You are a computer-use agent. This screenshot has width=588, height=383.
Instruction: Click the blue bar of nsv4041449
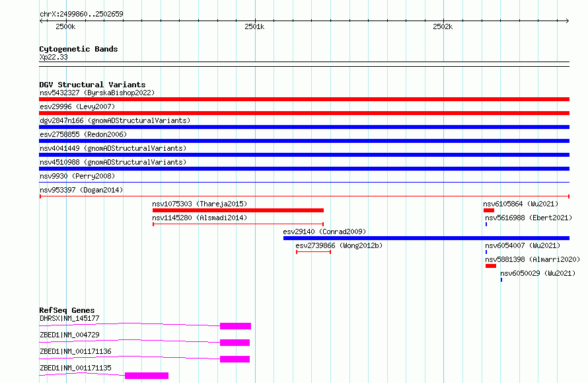click(304, 155)
